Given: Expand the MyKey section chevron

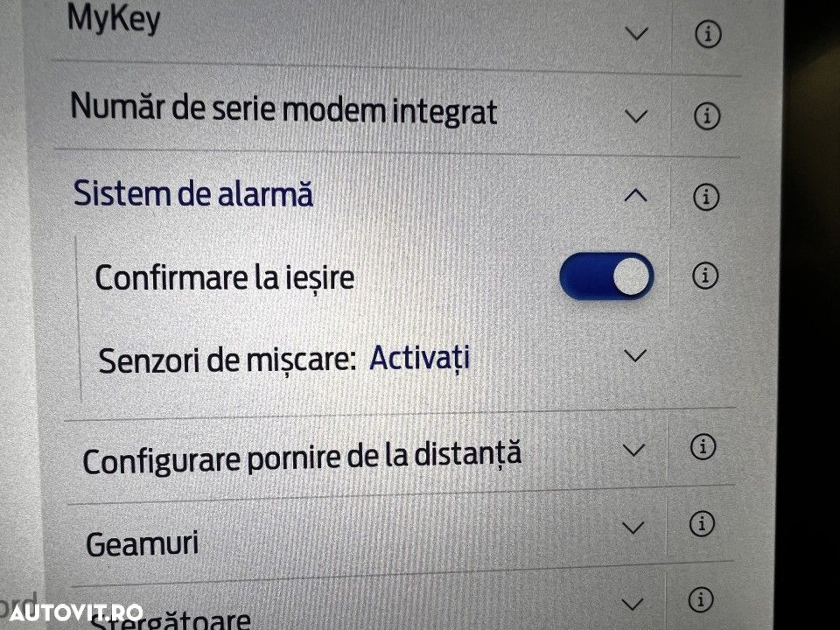Looking at the screenshot, I should tap(638, 34).
